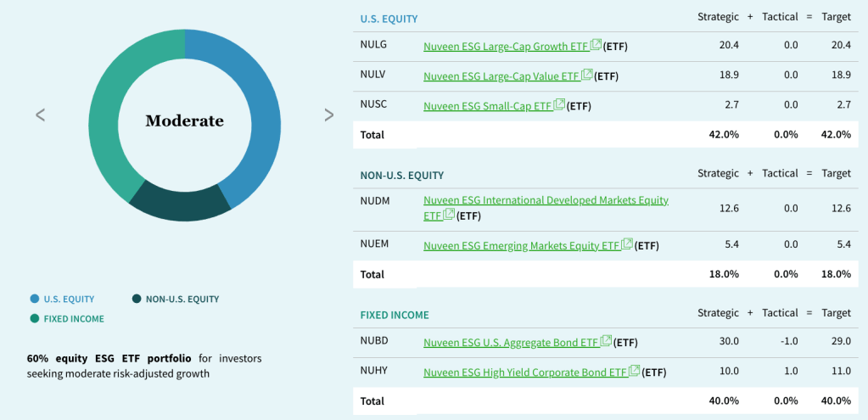Image resolution: width=868 pixels, height=420 pixels.
Task: Click external link icon beside International Developed Markets ETF
Action: click(x=449, y=215)
